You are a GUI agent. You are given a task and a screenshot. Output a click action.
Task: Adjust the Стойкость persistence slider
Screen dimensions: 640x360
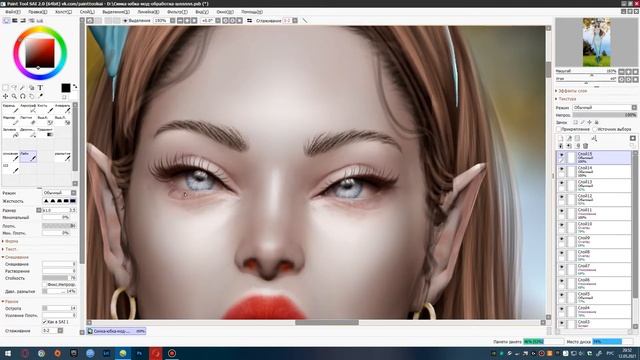(59, 278)
